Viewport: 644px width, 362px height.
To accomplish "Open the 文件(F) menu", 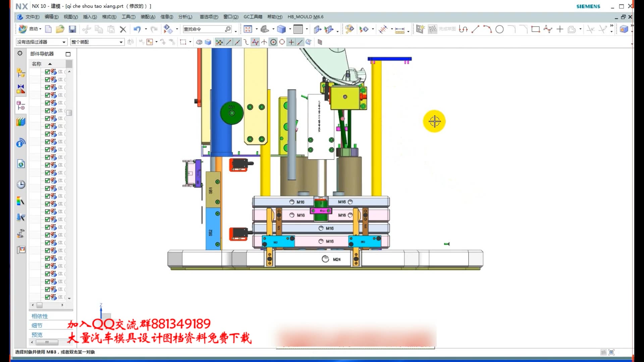I will point(32,17).
